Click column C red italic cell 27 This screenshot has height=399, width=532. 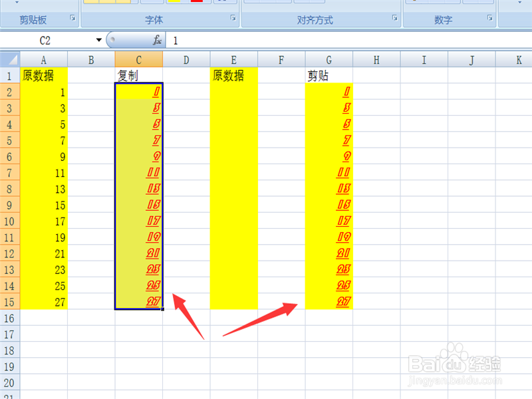139,302
